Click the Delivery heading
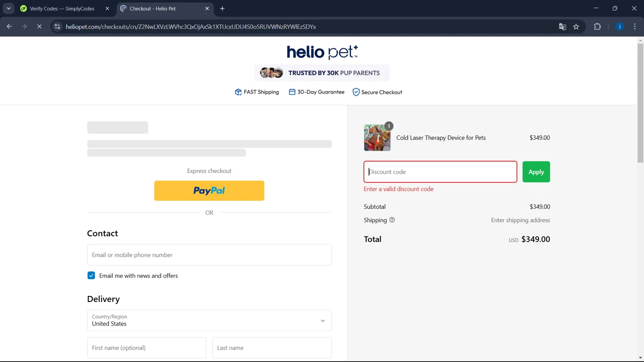This screenshot has height=362, width=644. (103, 299)
